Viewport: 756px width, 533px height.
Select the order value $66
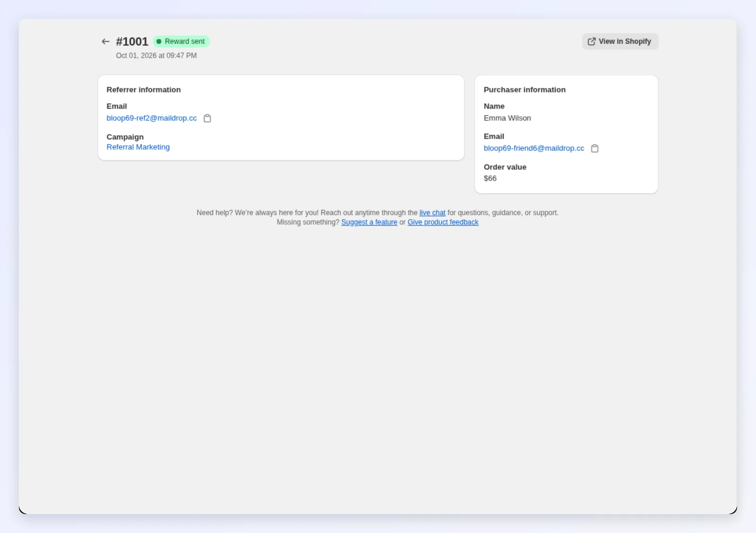coord(490,178)
